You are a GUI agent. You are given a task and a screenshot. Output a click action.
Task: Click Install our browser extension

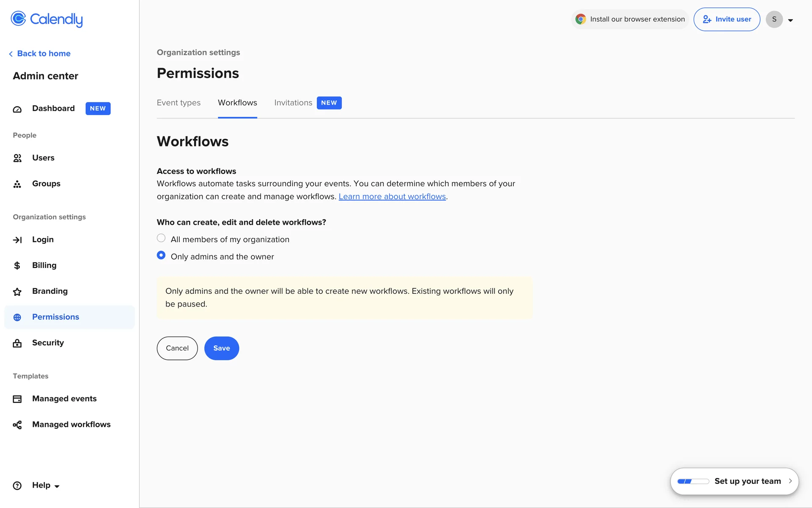tap(630, 19)
